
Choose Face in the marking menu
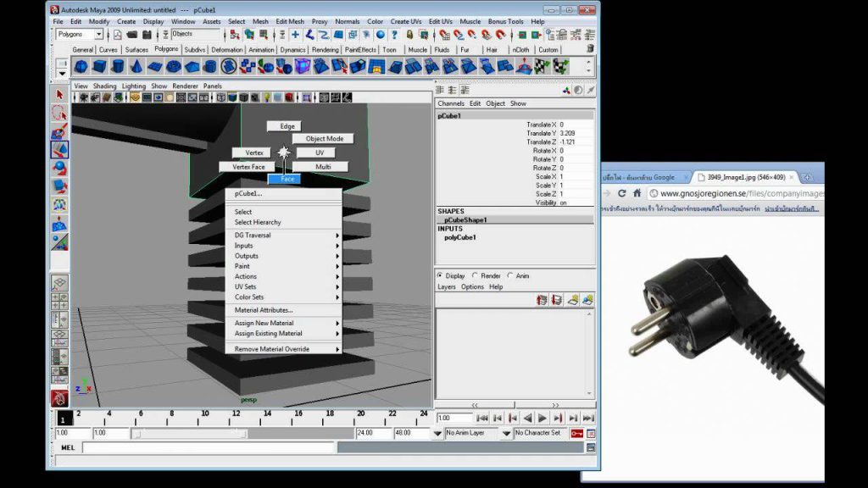285,179
